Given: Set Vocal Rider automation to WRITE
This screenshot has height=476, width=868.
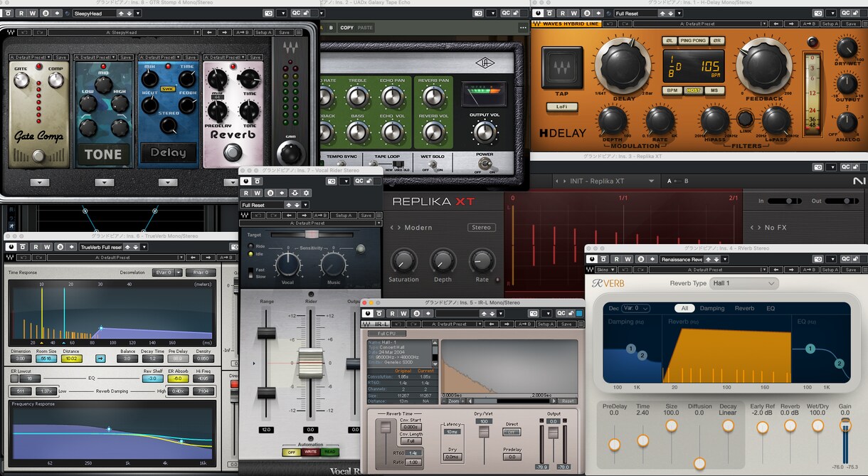Looking at the screenshot, I should click(x=310, y=452).
